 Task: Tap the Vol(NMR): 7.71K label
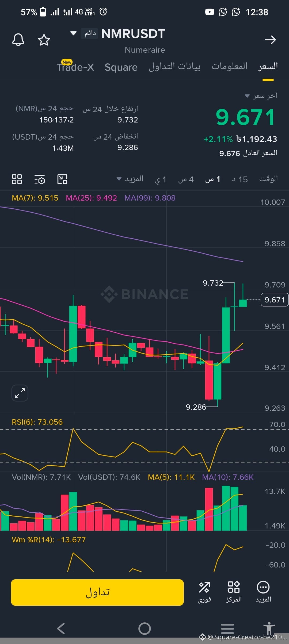point(41,477)
